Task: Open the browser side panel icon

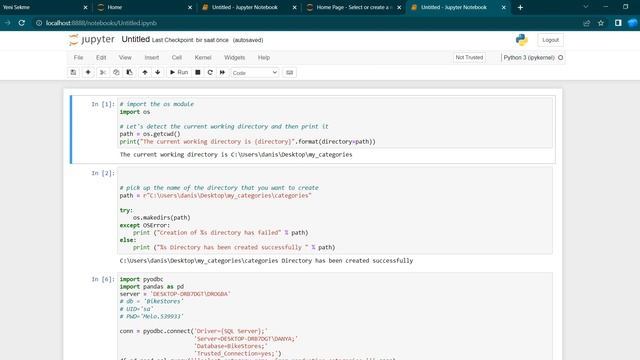Action: [x=618, y=23]
